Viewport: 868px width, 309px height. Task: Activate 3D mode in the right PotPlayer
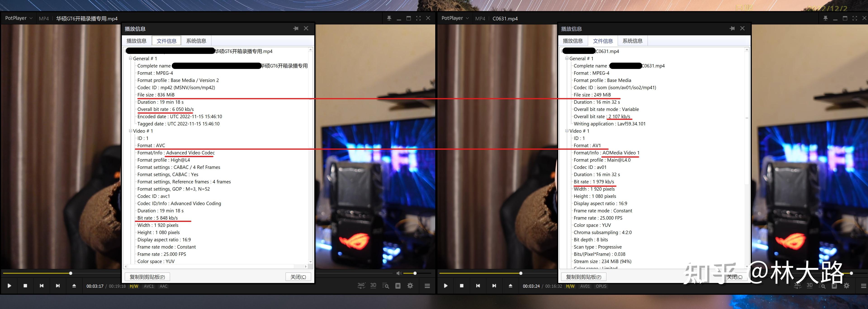point(810,285)
